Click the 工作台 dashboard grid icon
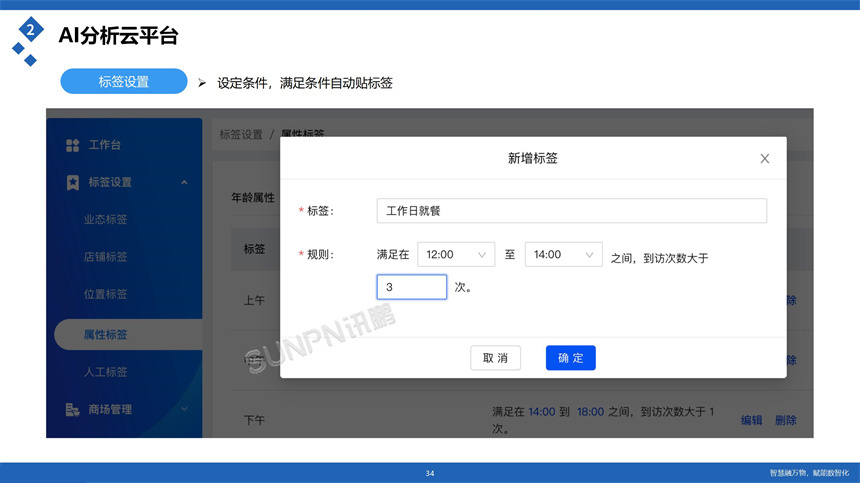The image size is (860, 483). [72, 145]
